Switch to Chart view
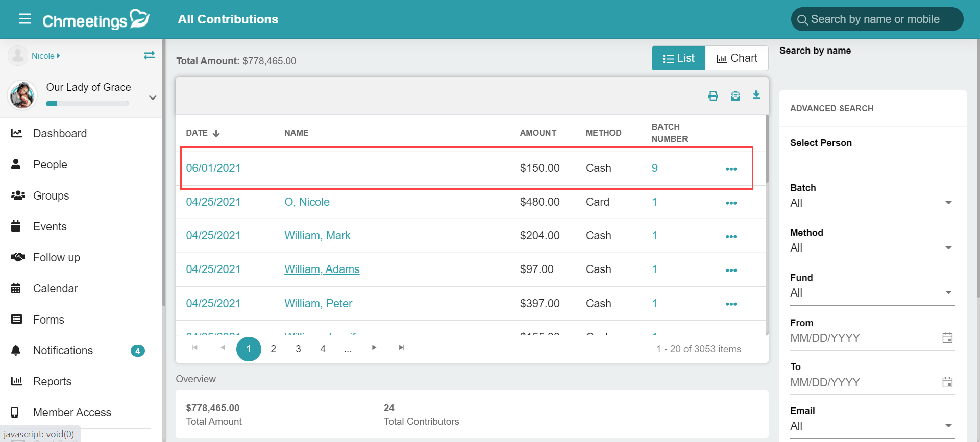This screenshot has width=980, height=442. 737,58
